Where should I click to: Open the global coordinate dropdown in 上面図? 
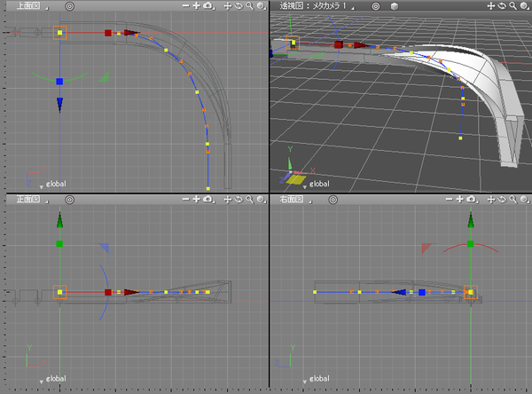pos(53,184)
